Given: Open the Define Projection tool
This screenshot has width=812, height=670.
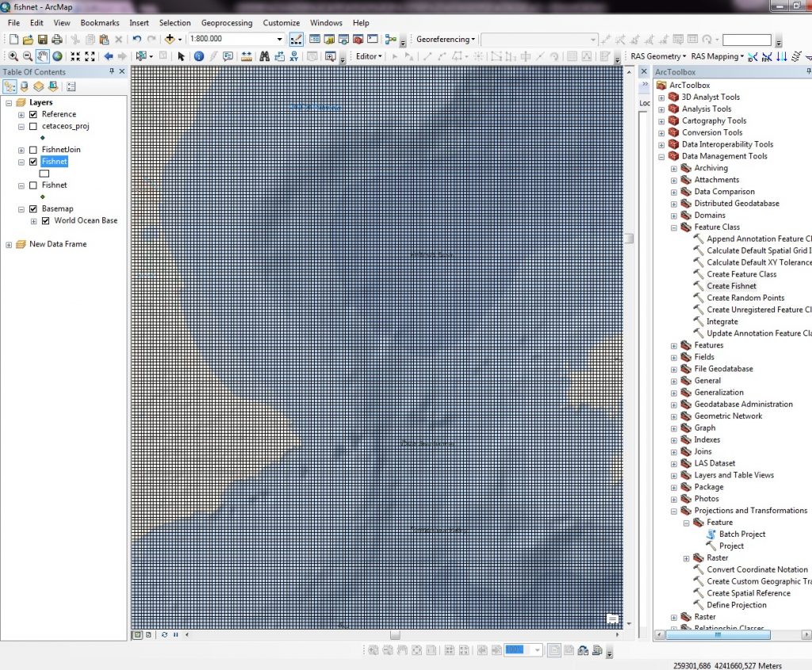Looking at the screenshot, I should [x=737, y=605].
